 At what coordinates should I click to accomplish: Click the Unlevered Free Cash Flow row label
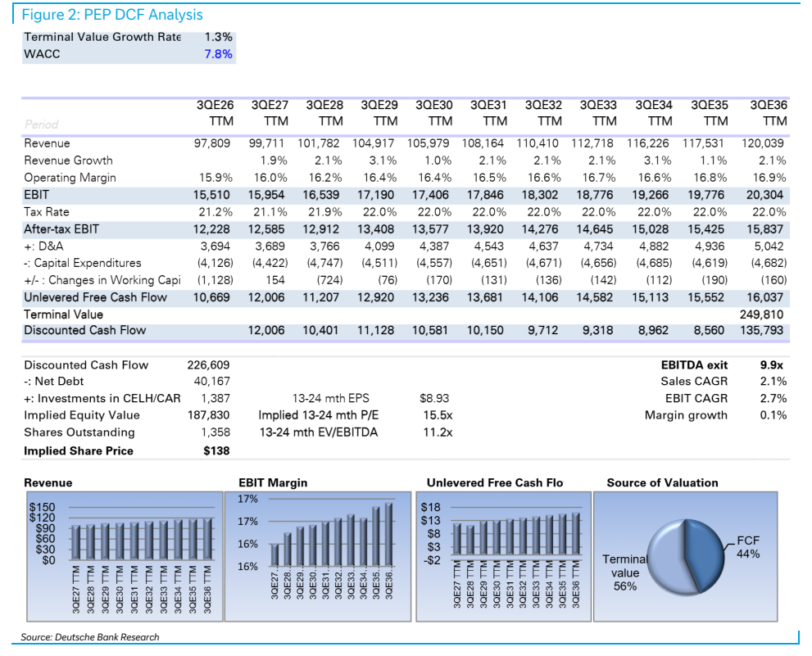click(95, 297)
